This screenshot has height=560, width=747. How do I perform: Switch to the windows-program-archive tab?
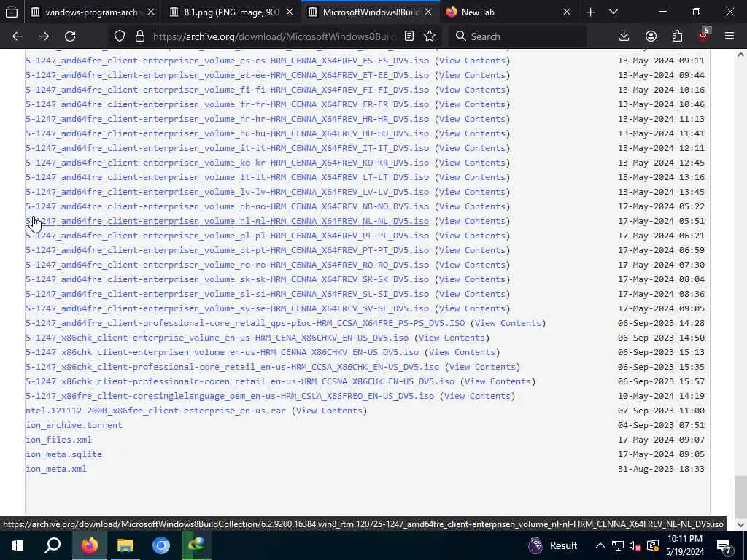[93, 12]
